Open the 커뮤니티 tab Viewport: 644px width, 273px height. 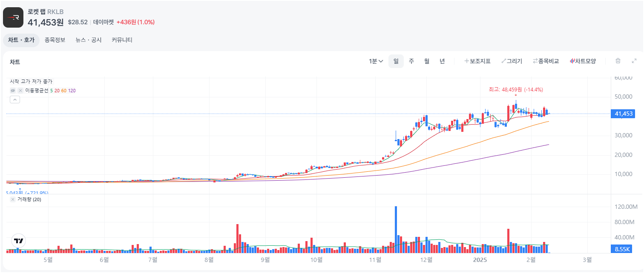123,40
